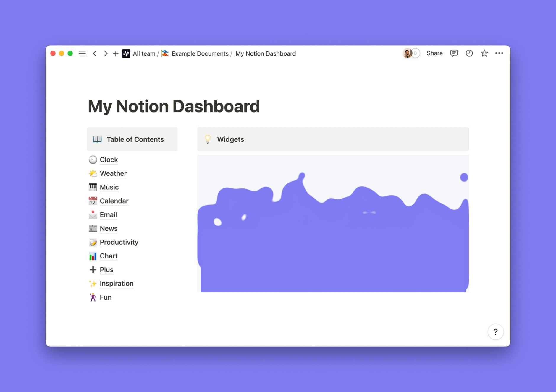Open the News page link
Image resolution: width=556 pixels, height=392 pixels.
pos(109,228)
